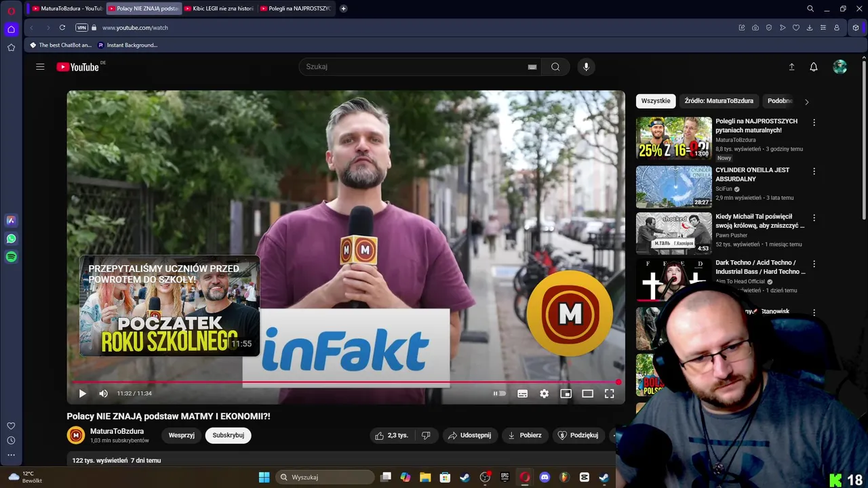Image resolution: width=868 pixels, height=488 pixels.
Task: Open options for CYLINDER O'NEILLA video
Action: coord(814,171)
